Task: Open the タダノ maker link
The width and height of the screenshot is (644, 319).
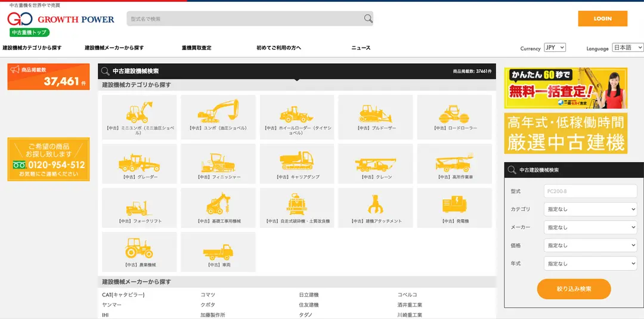Action: [x=306, y=315]
